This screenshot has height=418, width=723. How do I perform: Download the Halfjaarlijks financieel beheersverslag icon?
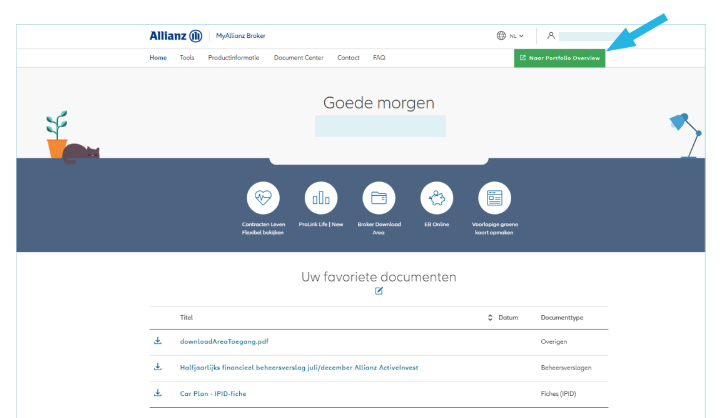[158, 367]
